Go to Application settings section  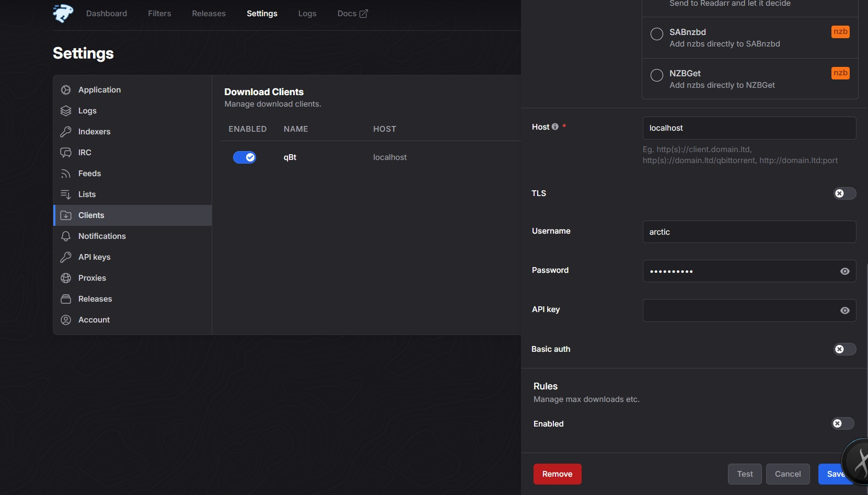point(133,90)
